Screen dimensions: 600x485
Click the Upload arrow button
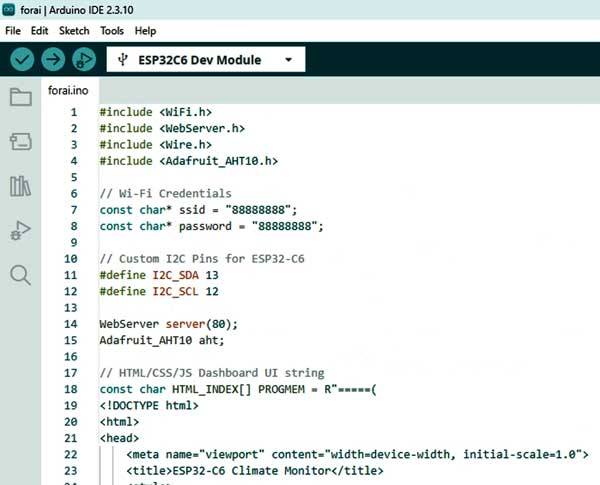[x=53, y=59]
